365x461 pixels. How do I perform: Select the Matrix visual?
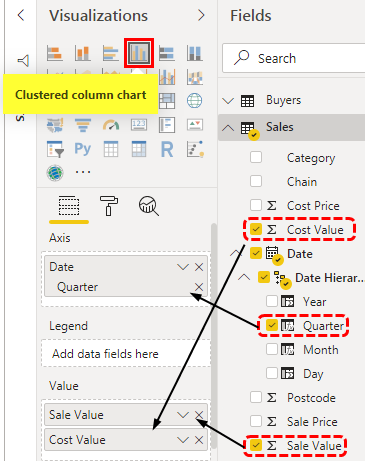coord(139,149)
